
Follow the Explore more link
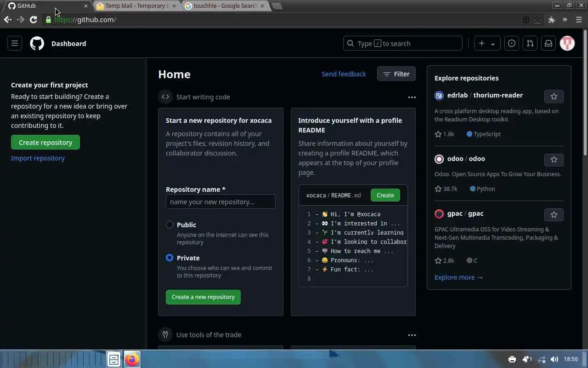[x=458, y=277]
